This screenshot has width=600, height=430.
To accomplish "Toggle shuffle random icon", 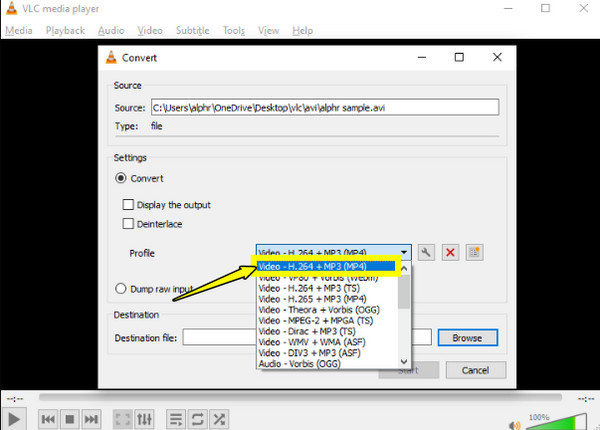I will (219, 419).
